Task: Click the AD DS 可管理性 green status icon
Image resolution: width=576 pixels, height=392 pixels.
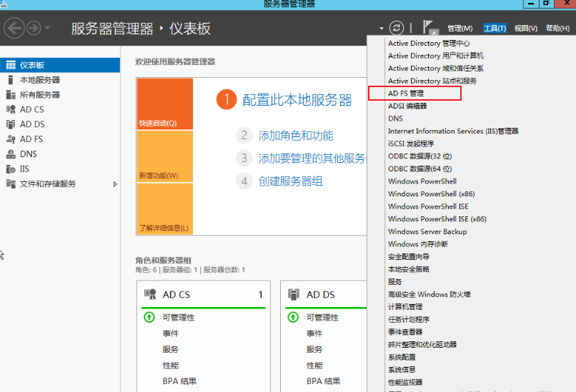Action: coord(293,317)
